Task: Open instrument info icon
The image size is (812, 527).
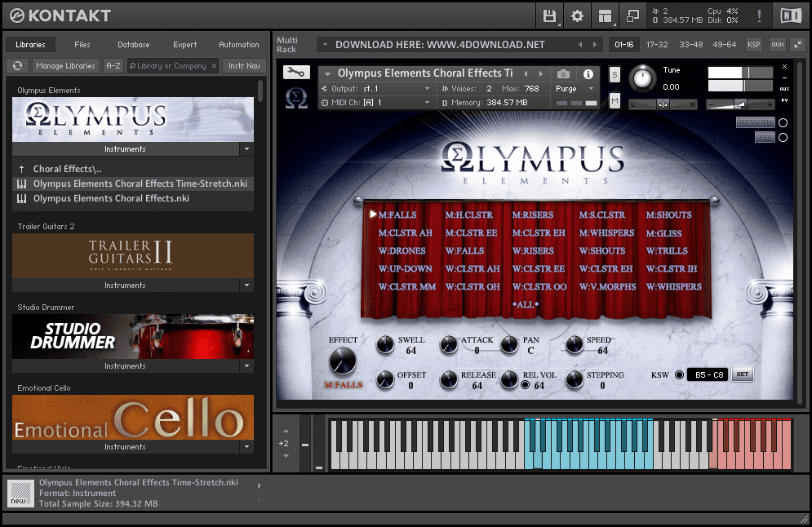Action: click(x=588, y=74)
